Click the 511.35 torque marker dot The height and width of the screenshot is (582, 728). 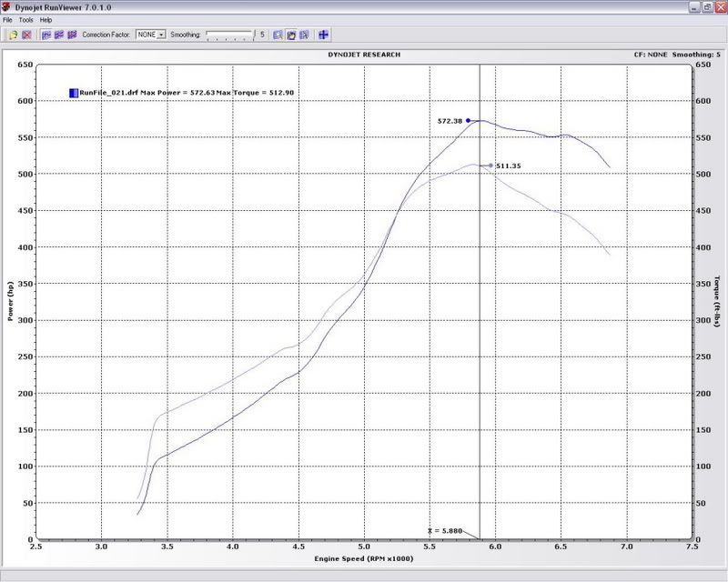tap(490, 166)
